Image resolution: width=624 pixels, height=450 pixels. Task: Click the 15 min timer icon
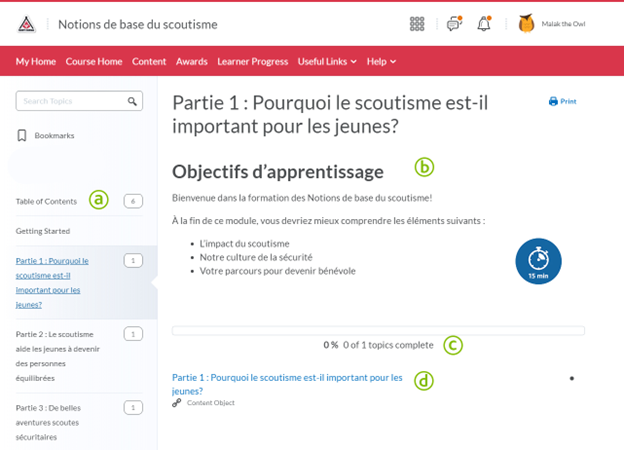coord(539,260)
